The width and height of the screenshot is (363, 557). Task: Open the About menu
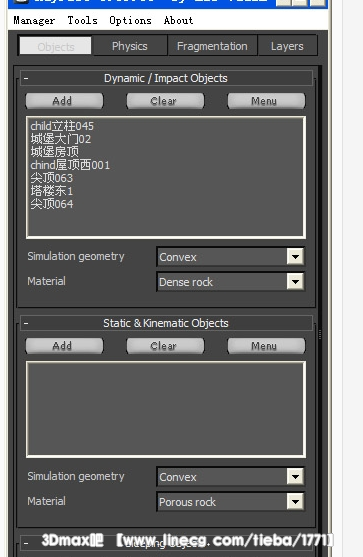(178, 21)
